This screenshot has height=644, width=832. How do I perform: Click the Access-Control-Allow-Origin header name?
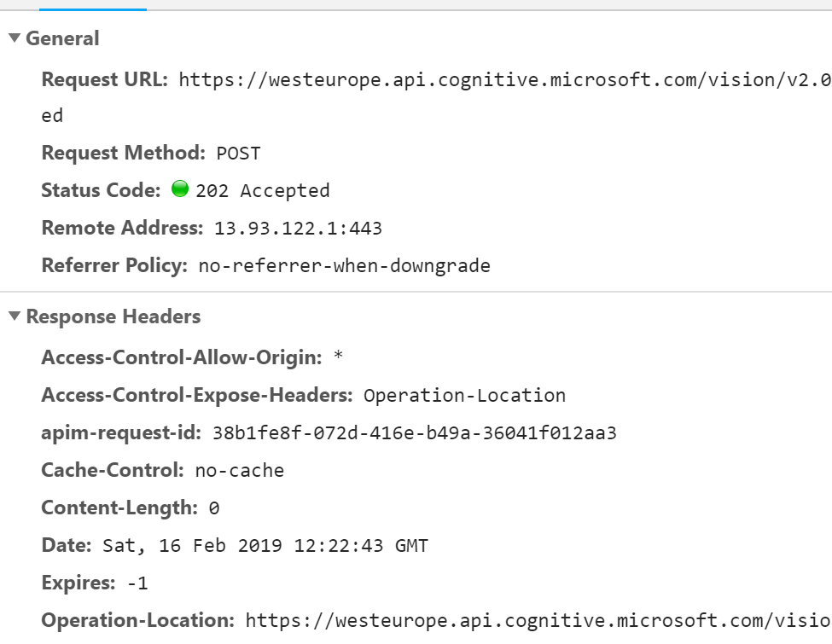(181, 358)
